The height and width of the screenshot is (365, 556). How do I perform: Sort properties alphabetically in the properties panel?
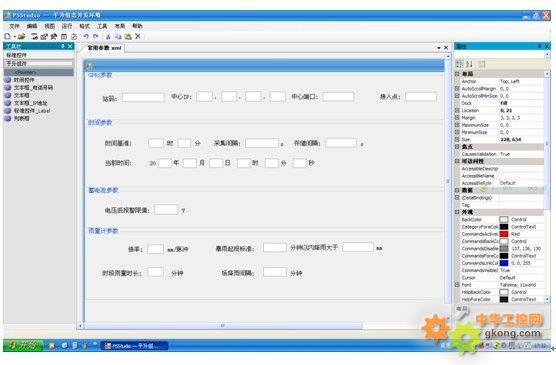[x=469, y=64]
